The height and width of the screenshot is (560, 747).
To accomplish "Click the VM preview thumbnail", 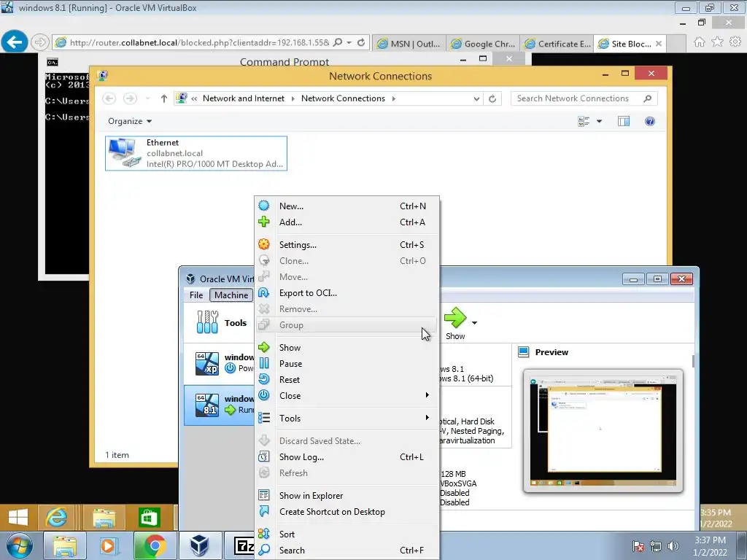I will click(x=603, y=431).
